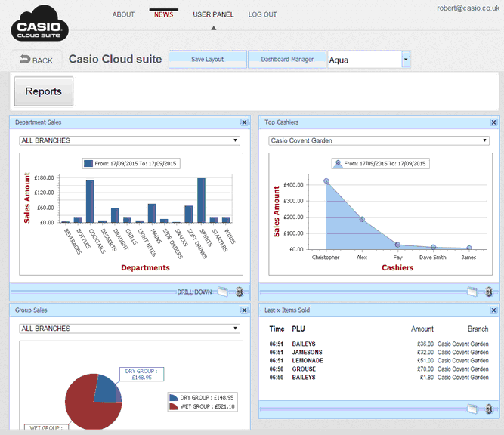This screenshot has width=504, height=435.
Task: Click WET GROUP £521.10 legend entry
Action: coord(203,406)
